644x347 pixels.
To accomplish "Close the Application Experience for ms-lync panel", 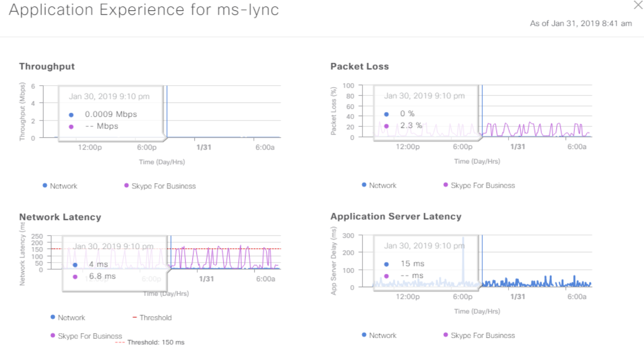I will coord(638,5).
